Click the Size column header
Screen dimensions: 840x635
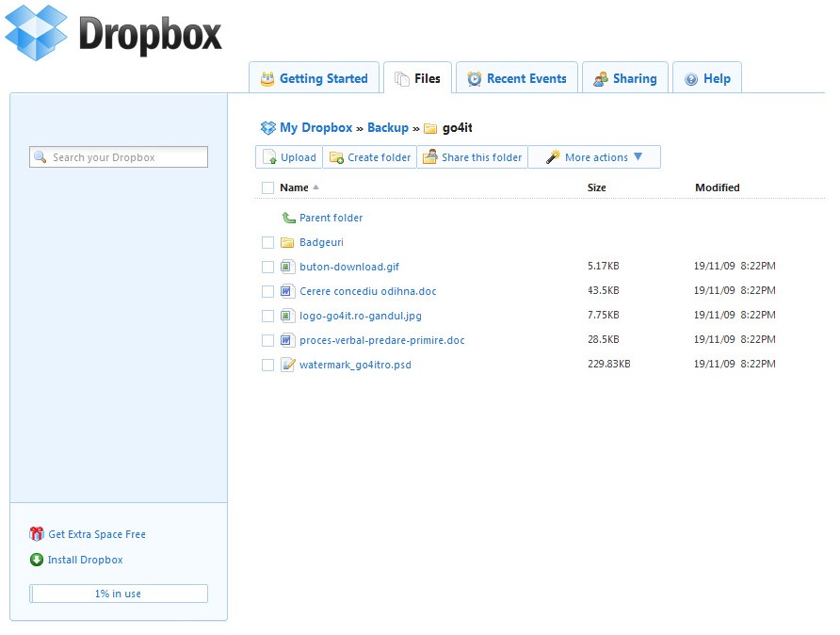(x=596, y=187)
